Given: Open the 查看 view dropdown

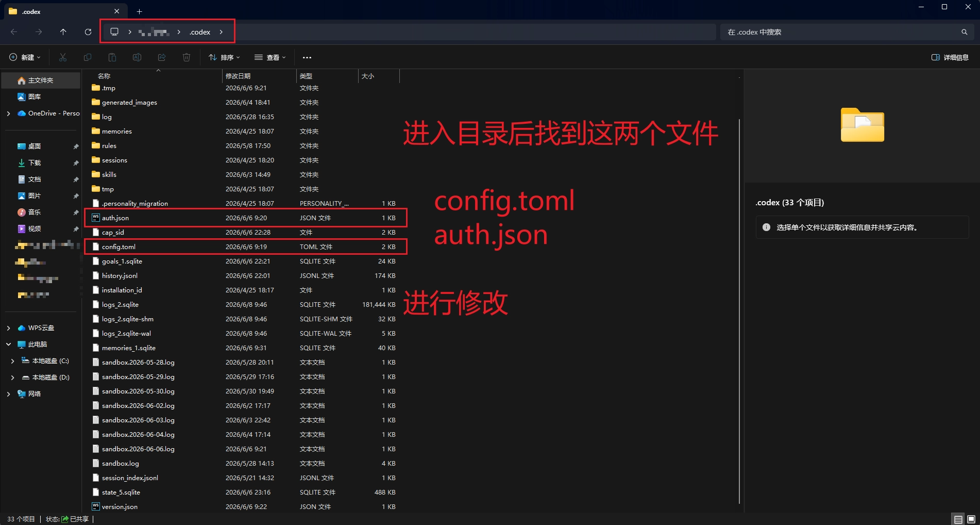Looking at the screenshot, I should 270,57.
